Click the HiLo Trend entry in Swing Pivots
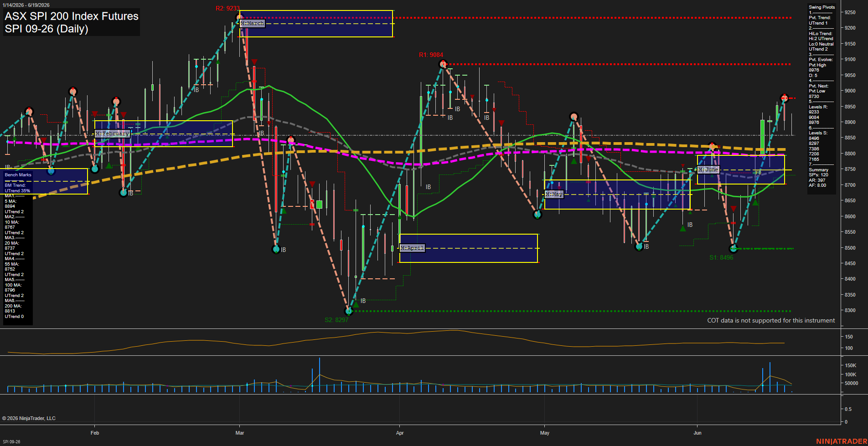The width and height of the screenshot is (868, 446). click(x=821, y=41)
